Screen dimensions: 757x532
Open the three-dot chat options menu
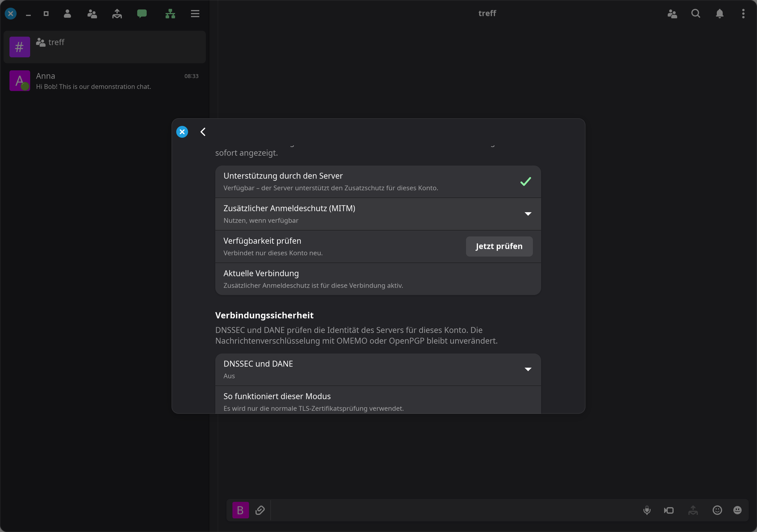[x=743, y=14]
